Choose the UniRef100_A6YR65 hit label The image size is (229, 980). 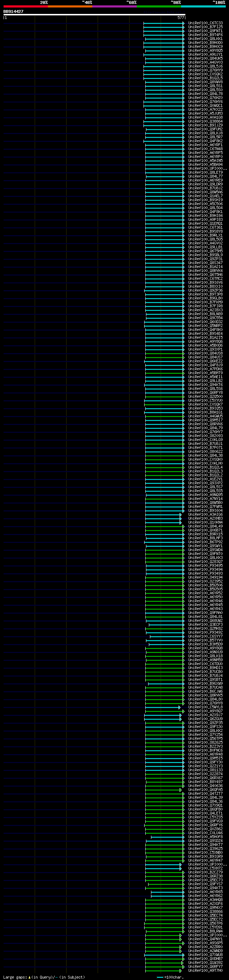(x=205, y=892)
